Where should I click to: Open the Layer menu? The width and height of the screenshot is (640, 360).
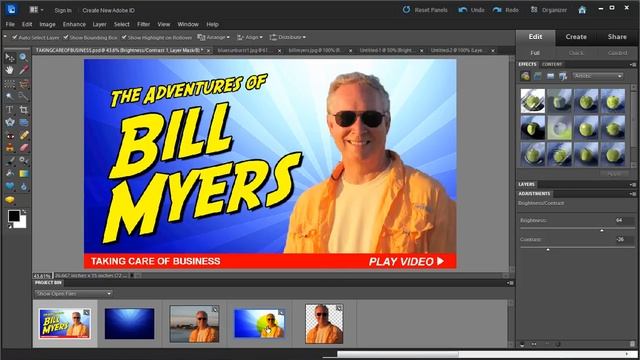(x=99, y=24)
